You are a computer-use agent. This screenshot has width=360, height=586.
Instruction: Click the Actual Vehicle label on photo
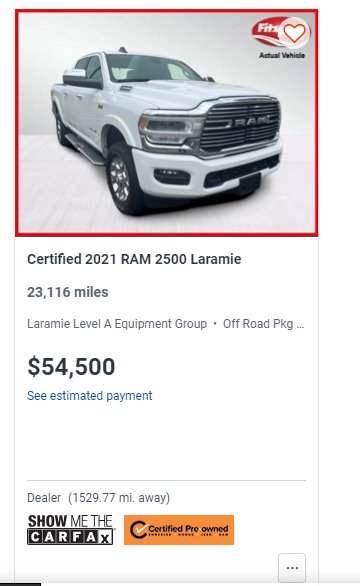pyautogui.click(x=282, y=55)
